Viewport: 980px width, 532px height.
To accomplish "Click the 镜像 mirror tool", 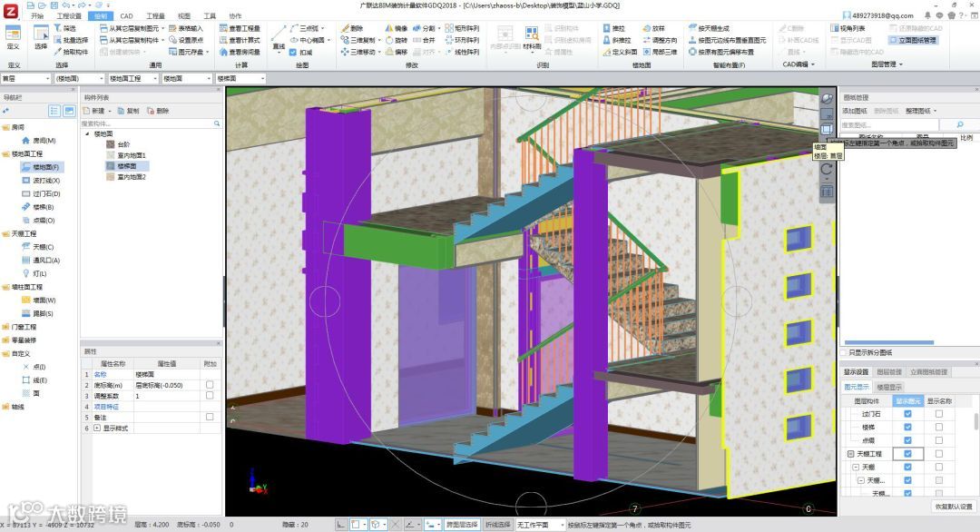I will 397,28.
